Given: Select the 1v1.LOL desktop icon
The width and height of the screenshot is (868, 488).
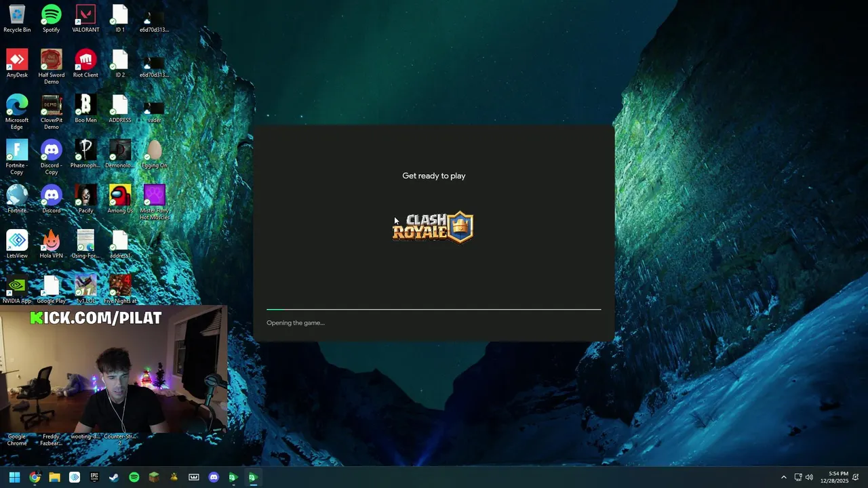Looking at the screenshot, I should pyautogui.click(x=85, y=290).
